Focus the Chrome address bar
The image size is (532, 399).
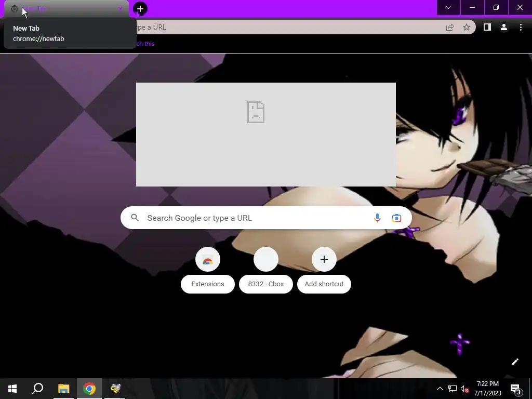point(288,27)
